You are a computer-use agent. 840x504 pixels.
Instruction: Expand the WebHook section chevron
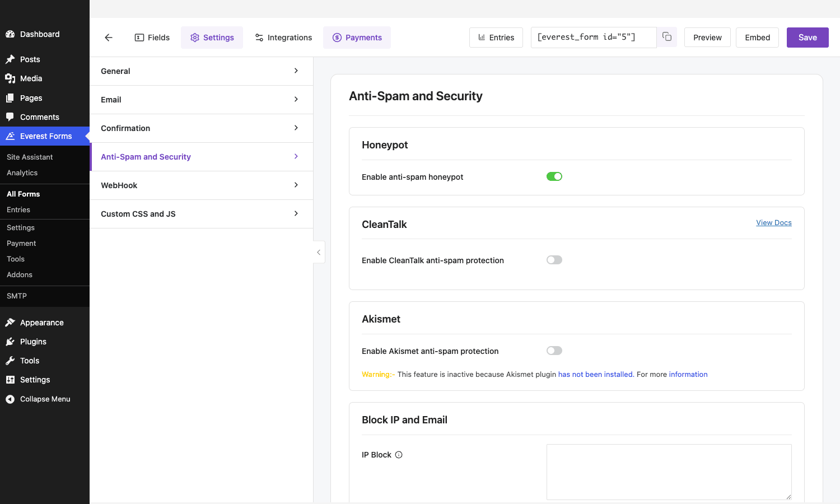point(296,185)
